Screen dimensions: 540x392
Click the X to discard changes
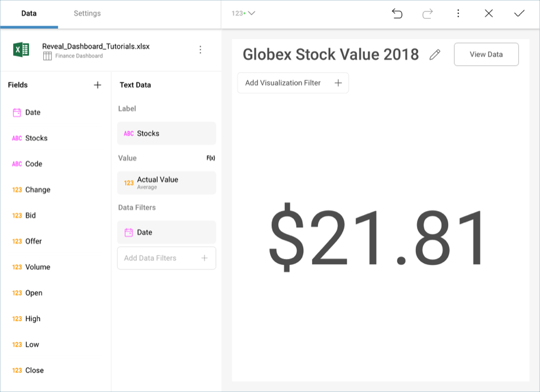click(488, 13)
